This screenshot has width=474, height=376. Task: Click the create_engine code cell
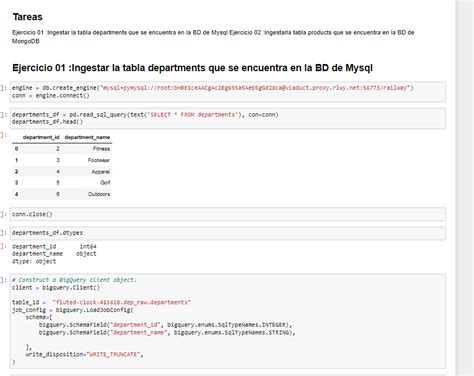tap(228, 92)
